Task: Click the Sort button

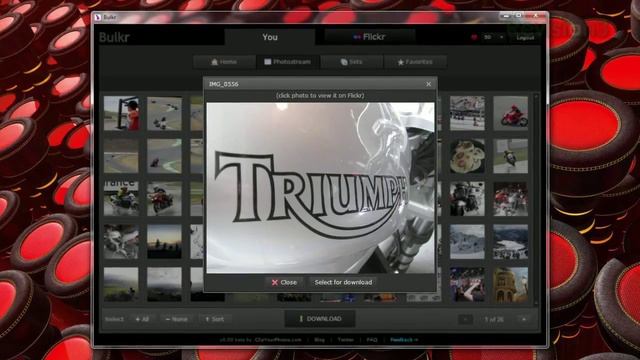Action: pyautogui.click(x=214, y=319)
